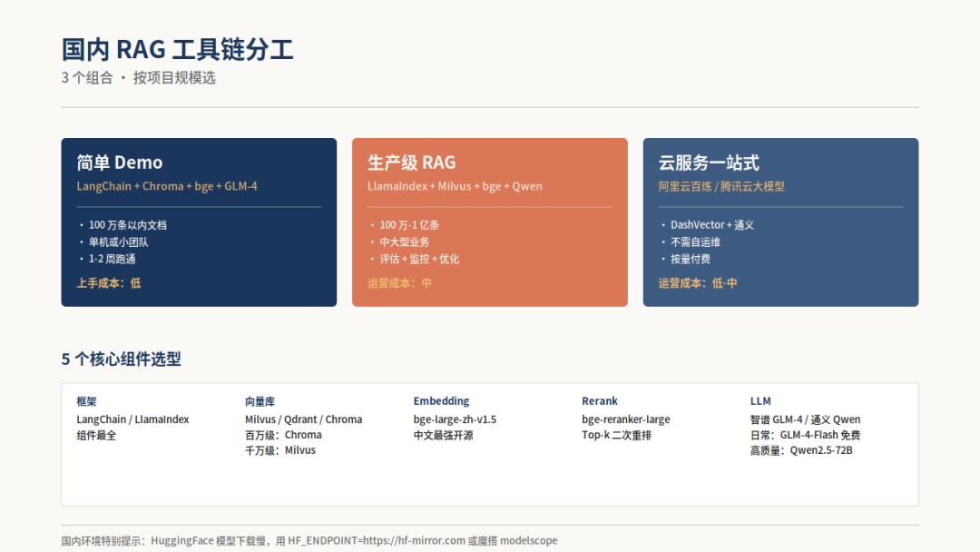Click the line 日常：GLM-4-Flash 免费
The image size is (980, 552).
point(805,435)
